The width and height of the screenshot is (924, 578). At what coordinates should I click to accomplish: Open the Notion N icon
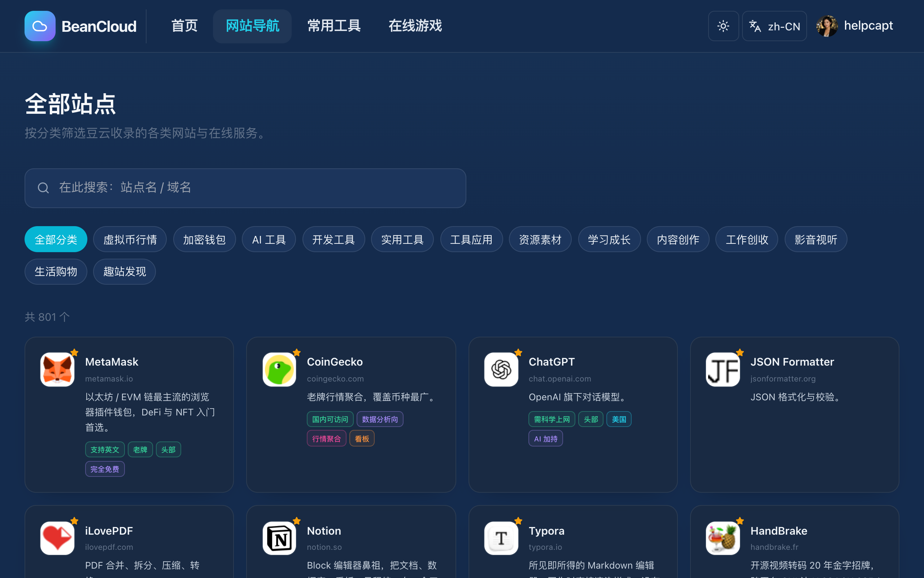pyautogui.click(x=279, y=538)
